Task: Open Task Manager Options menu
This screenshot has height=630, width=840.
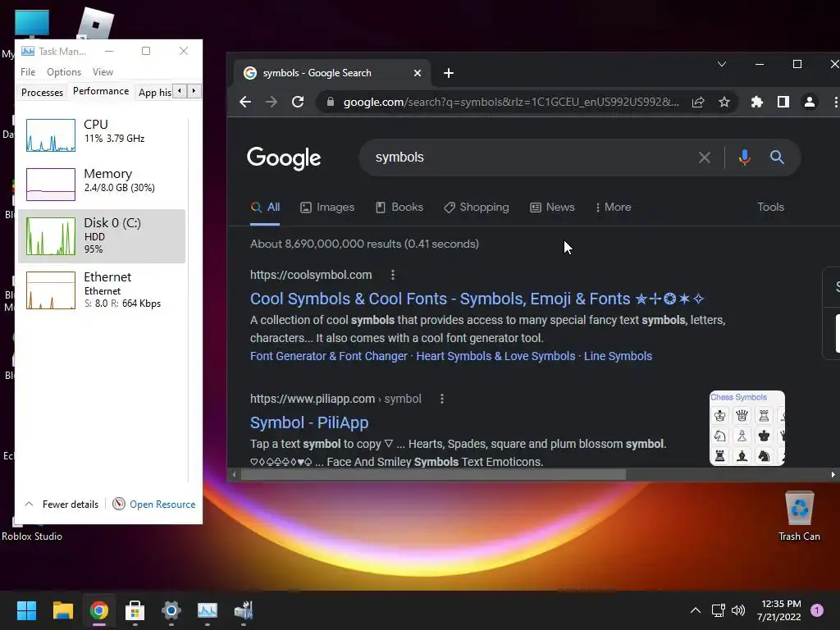Action: click(x=64, y=72)
